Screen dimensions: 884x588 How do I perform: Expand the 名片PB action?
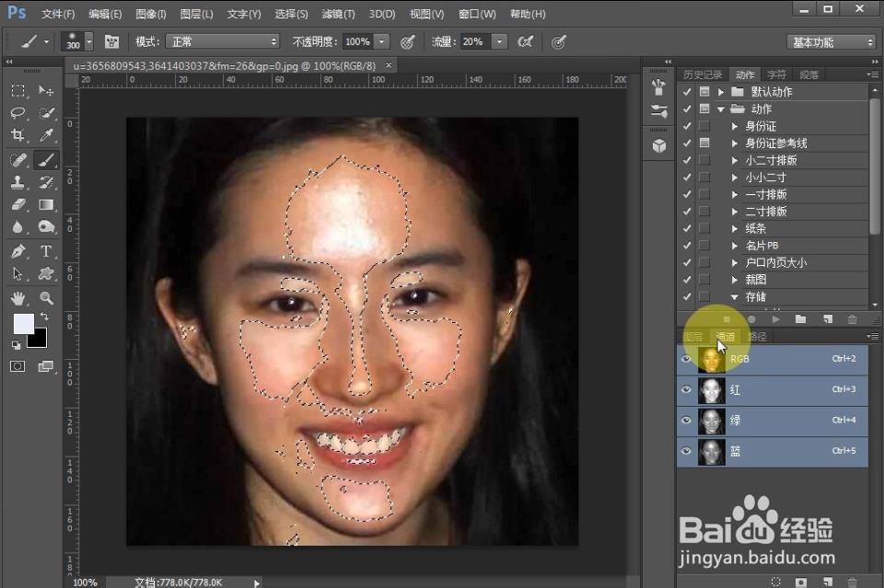735,246
